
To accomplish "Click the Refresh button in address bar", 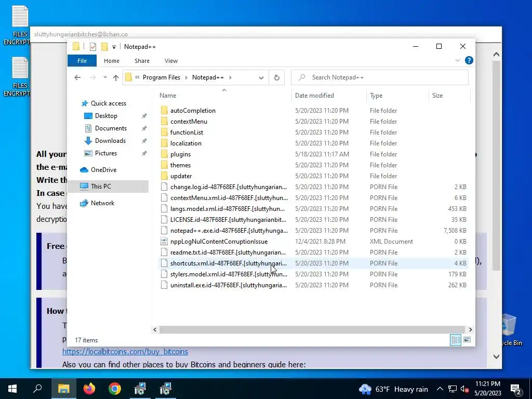I will tap(277, 78).
